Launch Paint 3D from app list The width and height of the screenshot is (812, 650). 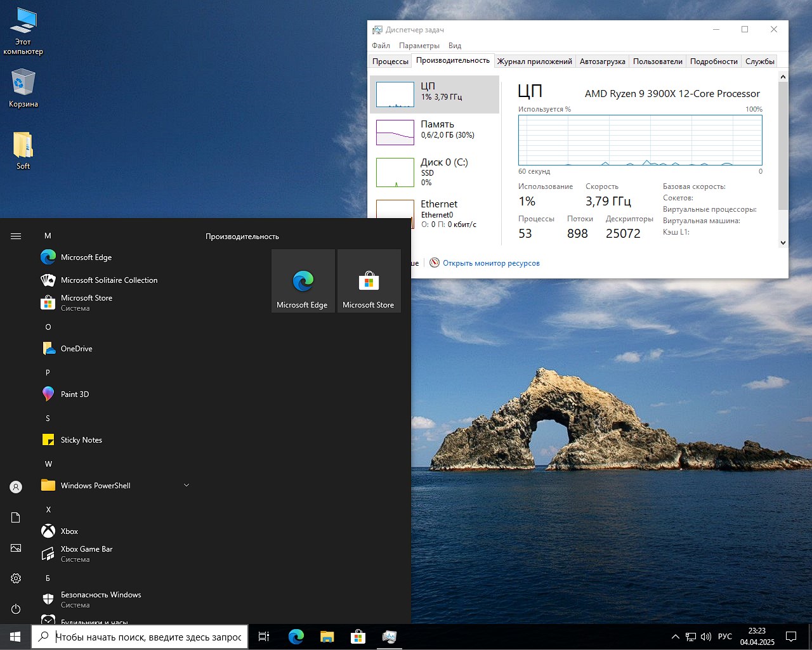(x=75, y=394)
